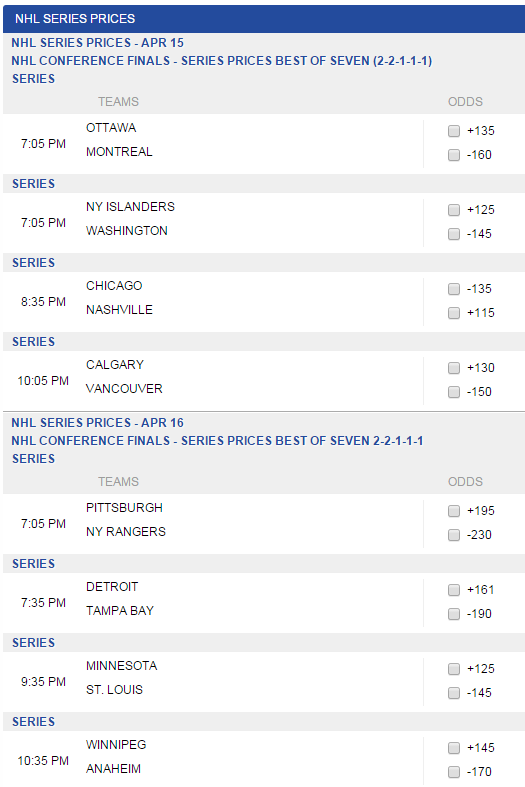The width and height of the screenshot is (525, 787).
Task: Select St. Louis -145 series checkbox
Action: click(x=454, y=693)
